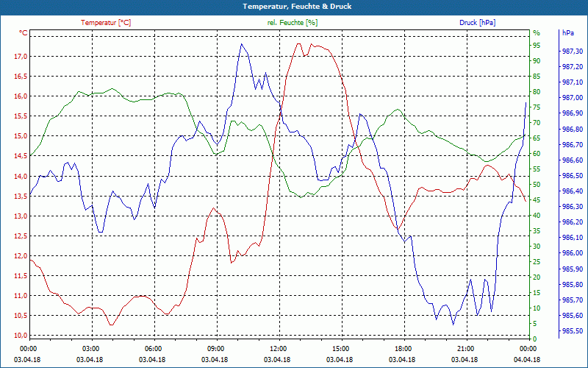588x368 pixels.
Task: Click the '16,0' temperature axis value
Action: coord(21,96)
